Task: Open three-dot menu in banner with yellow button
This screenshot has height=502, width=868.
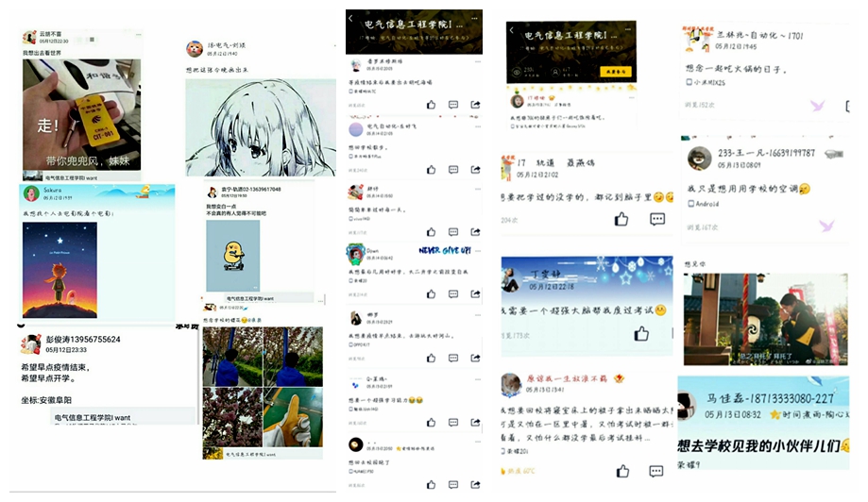Action: (628, 28)
